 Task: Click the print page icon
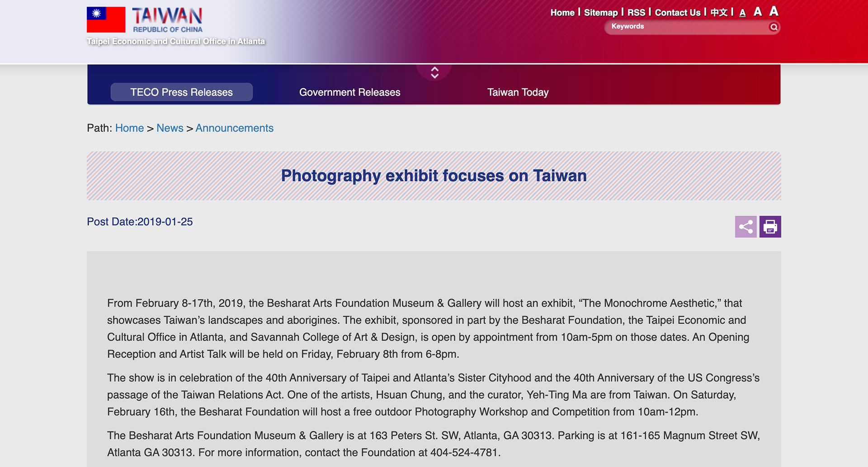click(x=770, y=227)
